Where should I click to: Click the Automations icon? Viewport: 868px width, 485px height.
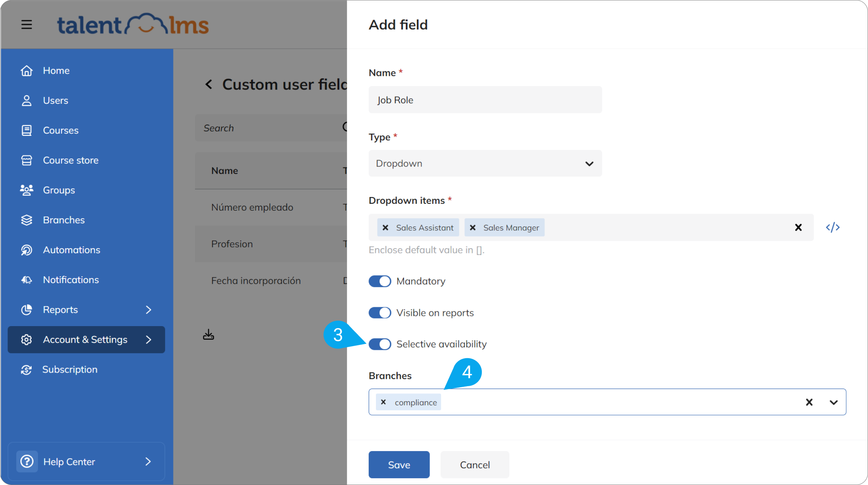point(26,250)
